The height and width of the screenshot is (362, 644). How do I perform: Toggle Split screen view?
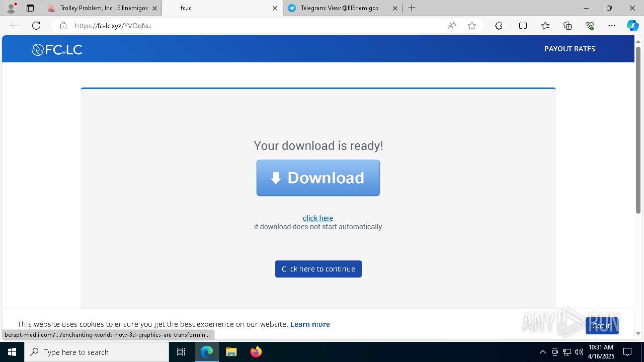pyautogui.click(x=523, y=26)
